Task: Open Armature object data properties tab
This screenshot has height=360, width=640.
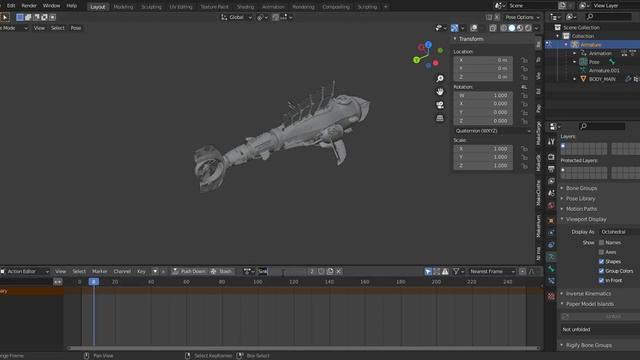Action: pyautogui.click(x=551, y=257)
